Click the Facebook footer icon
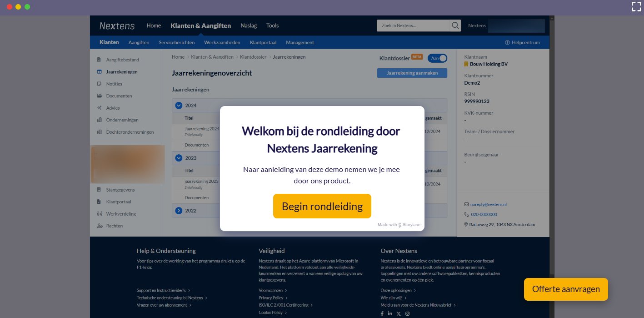The image size is (644, 318). (x=382, y=314)
